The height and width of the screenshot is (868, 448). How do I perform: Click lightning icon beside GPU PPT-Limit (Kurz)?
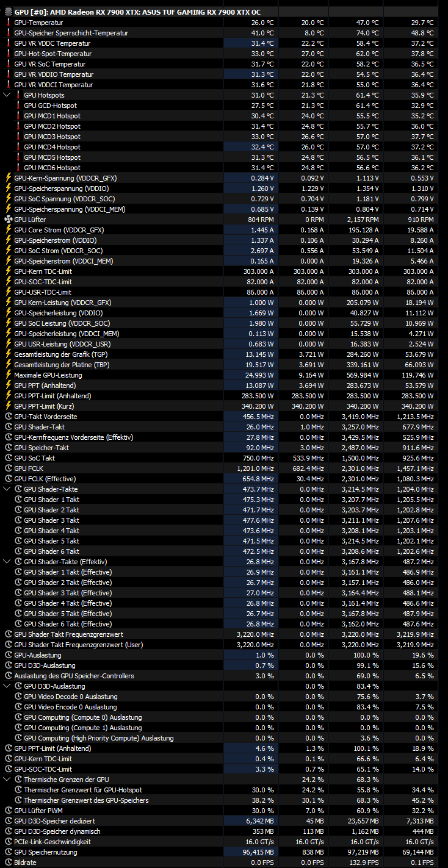click(8, 406)
